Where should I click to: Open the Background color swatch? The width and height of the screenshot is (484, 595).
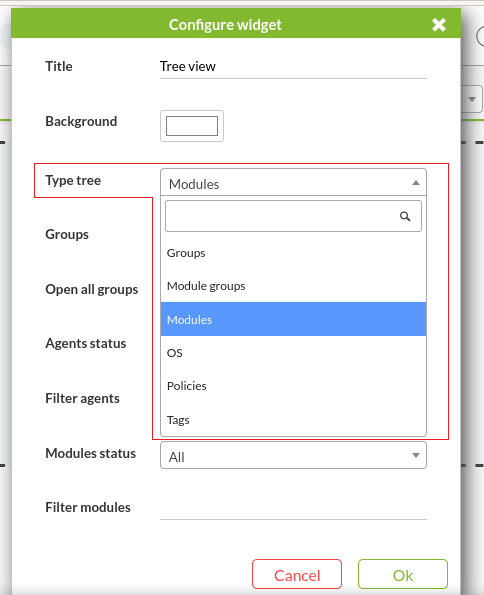point(192,126)
